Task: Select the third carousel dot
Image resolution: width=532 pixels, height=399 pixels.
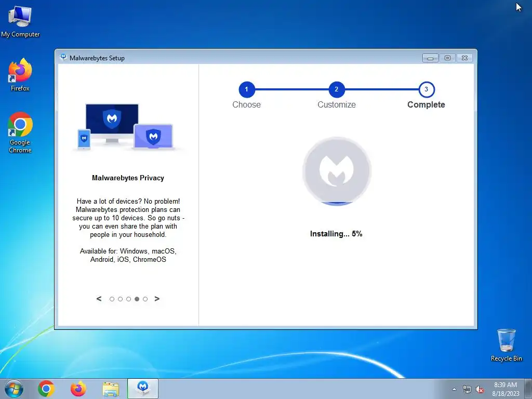Action: tap(129, 299)
